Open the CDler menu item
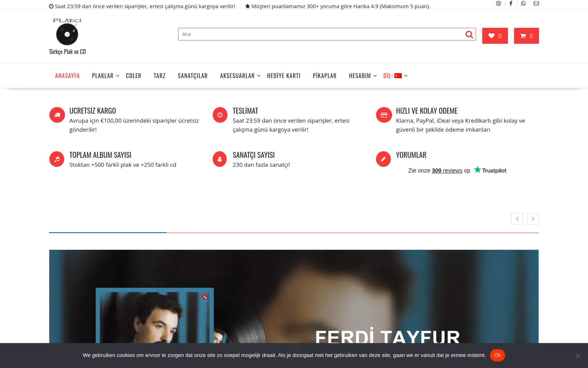 point(134,76)
